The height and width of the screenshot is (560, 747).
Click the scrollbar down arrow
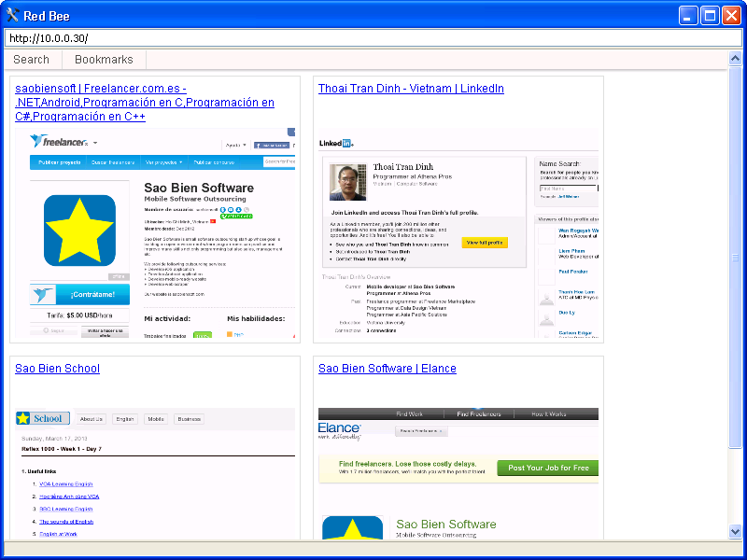point(735,531)
